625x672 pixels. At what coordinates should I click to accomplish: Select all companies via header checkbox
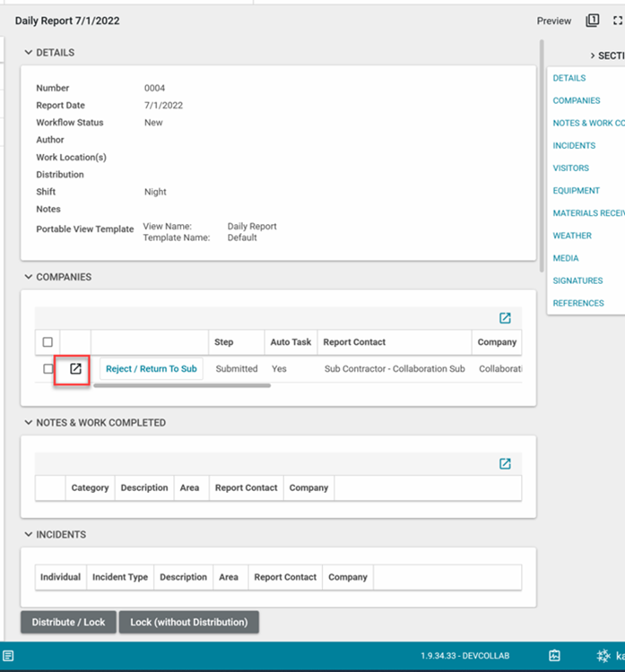pos(48,342)
